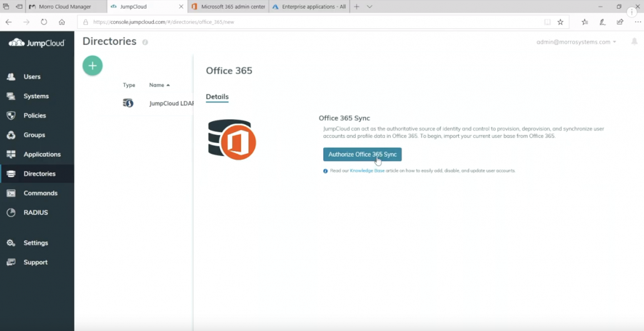Click the notifications bell icon
The height and width of the screenshot is (331, 644).
click(x=635, y=42)
